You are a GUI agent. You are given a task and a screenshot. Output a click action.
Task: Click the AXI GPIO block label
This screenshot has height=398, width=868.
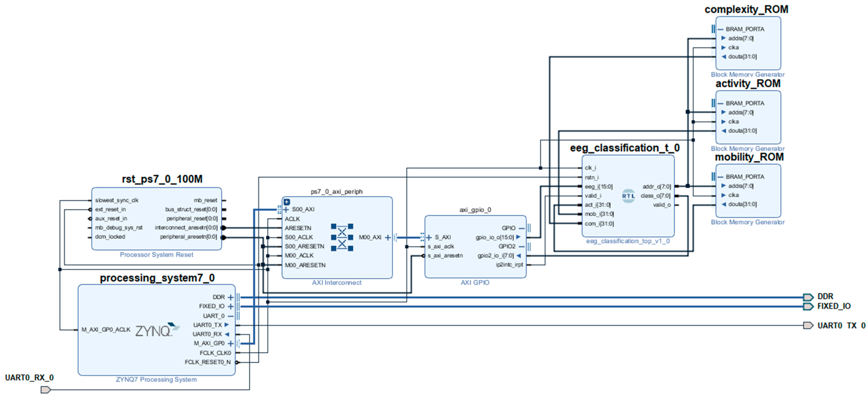click(475, 283)
